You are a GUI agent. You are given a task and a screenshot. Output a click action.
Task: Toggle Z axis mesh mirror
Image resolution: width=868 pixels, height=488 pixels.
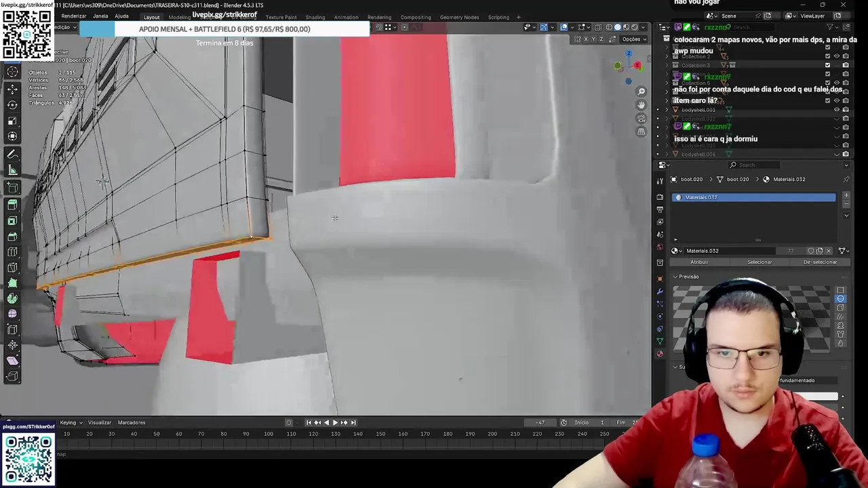(x=601, y=39)
